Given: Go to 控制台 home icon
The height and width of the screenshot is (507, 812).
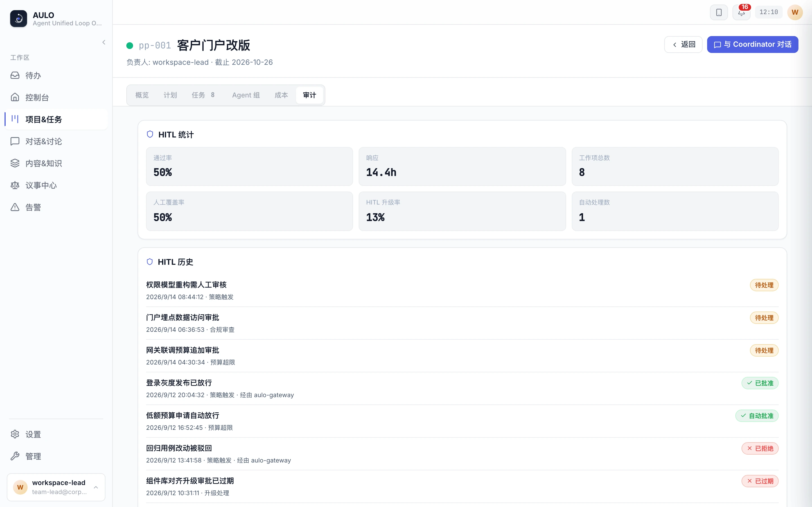Looking at the screenshot, I should point(15,97).
